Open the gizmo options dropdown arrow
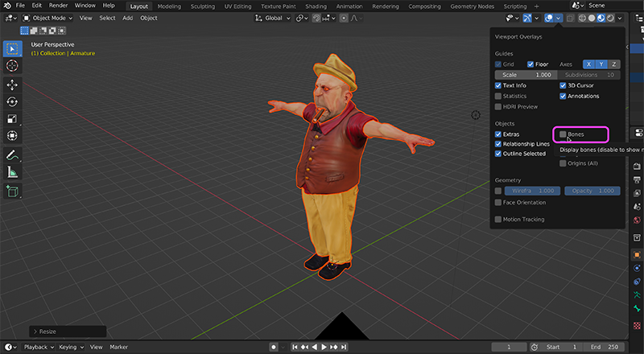 point(536,18)
